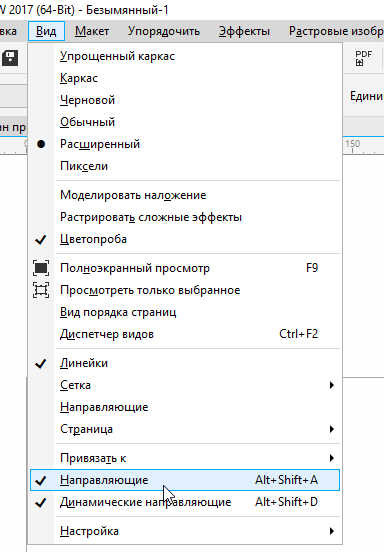This screenshot has width=384, height=552.
Task: Open the Упорядочить menu
Action: (x=164, y=31)
